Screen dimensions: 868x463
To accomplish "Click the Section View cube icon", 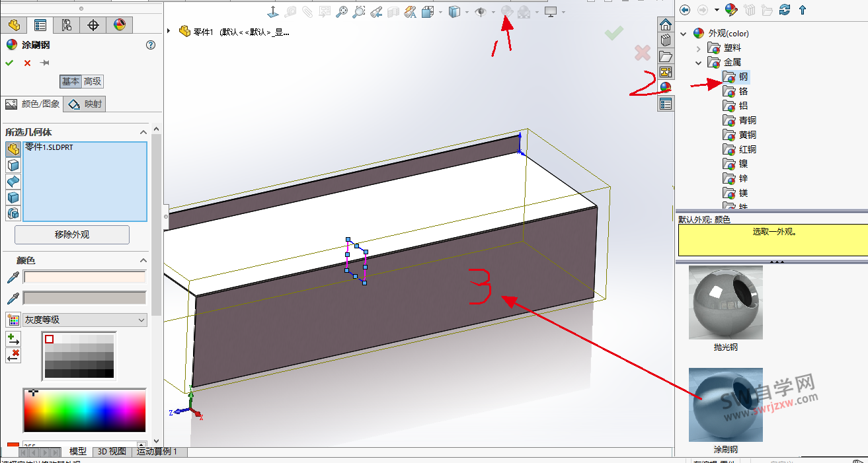I will coord(455,11).
